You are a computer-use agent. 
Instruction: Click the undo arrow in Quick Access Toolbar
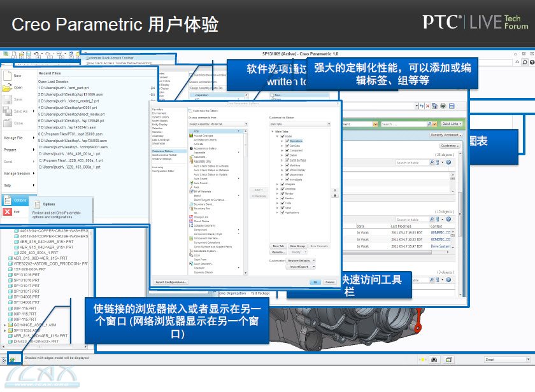click(x=36, y=55)
